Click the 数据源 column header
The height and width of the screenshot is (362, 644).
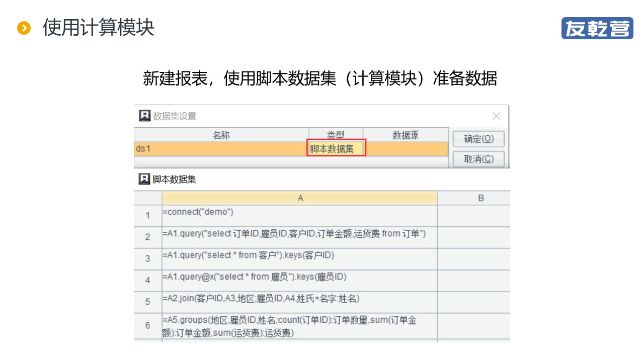(x=406, y=135)
